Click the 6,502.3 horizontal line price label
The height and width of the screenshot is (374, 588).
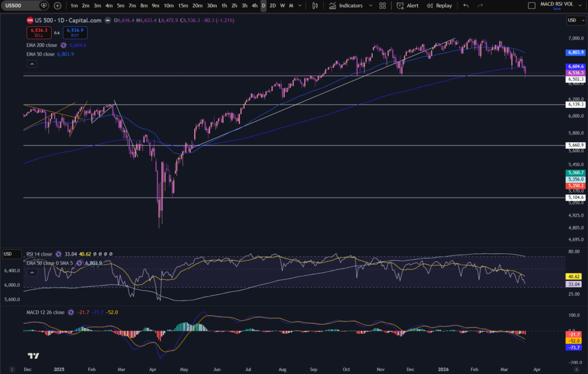click(575, 79)
